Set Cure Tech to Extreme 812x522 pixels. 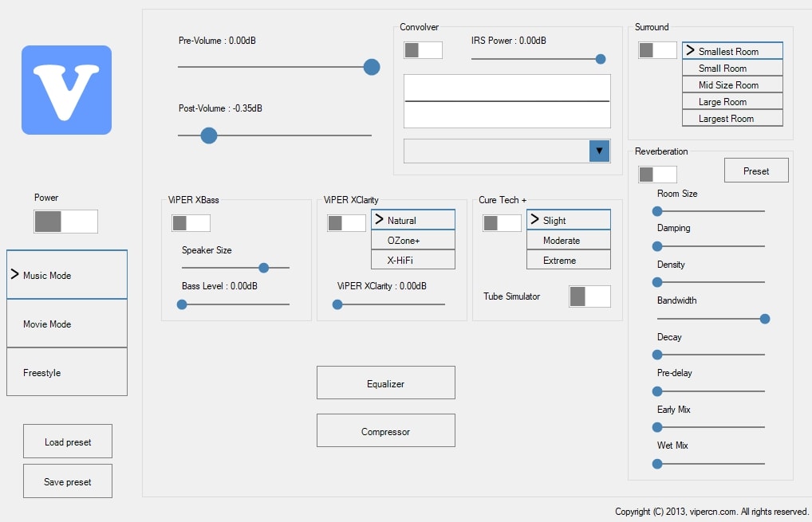click(569, 260)
